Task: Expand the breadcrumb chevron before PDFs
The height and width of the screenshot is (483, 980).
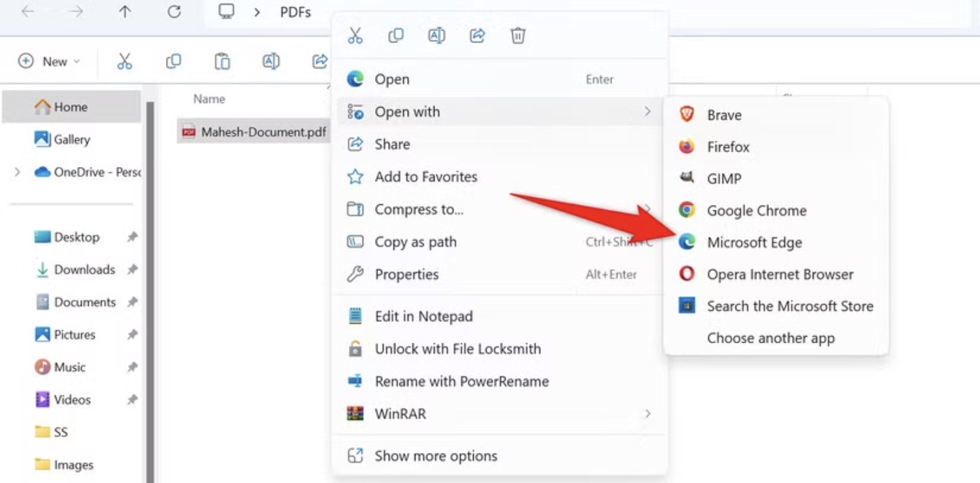Action: coord(257,12)
